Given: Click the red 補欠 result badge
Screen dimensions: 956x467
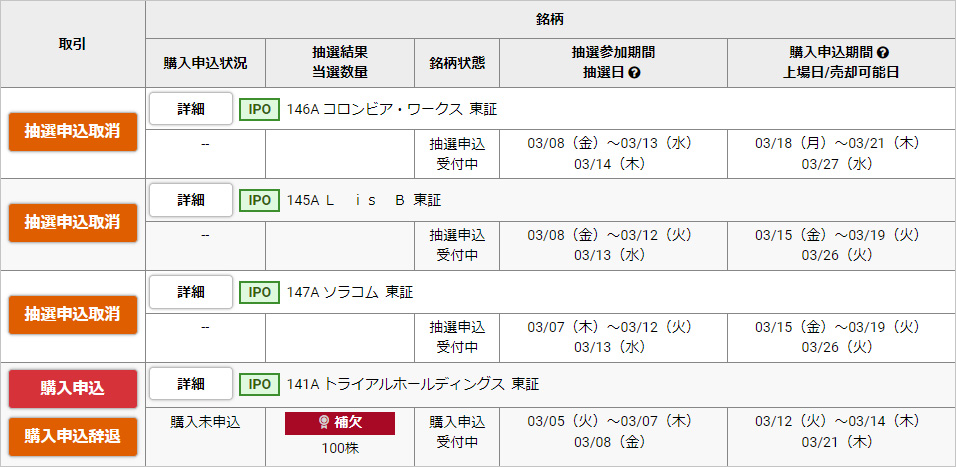Looking at the screenshot, I should 340,423.
